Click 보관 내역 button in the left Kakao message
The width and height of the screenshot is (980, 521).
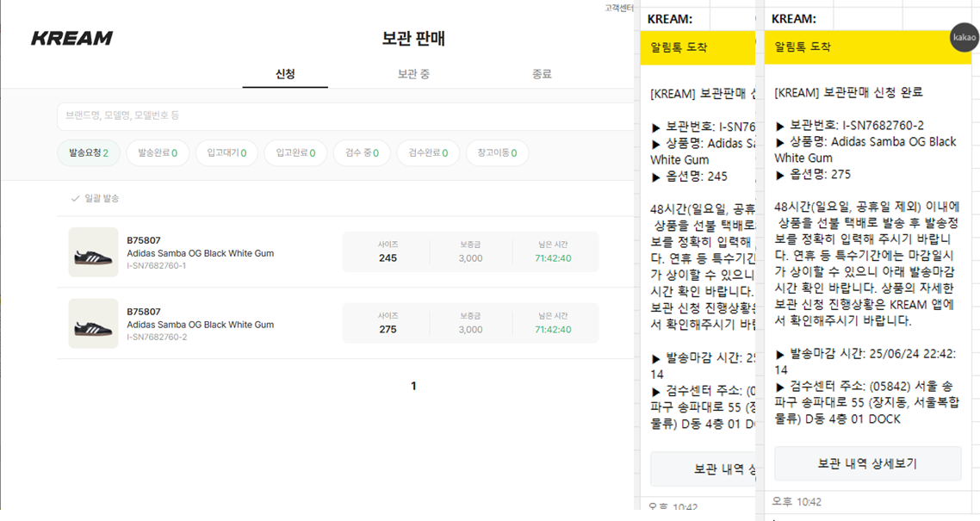coord(703,469)
